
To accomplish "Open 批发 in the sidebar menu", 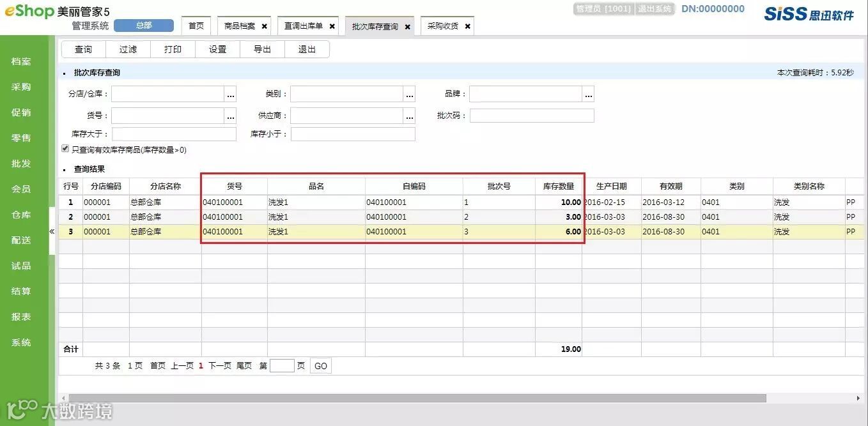I will click(x=21, y=164).
